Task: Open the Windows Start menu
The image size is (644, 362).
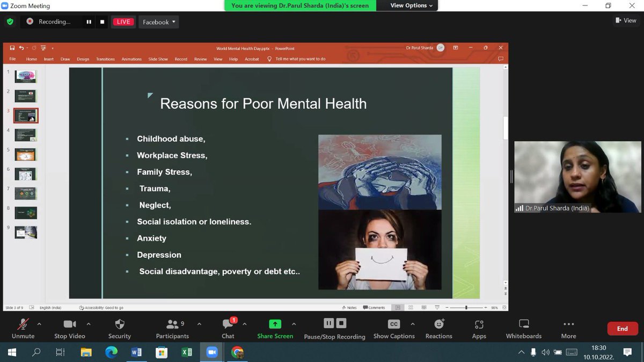Action: coord(12,352)
